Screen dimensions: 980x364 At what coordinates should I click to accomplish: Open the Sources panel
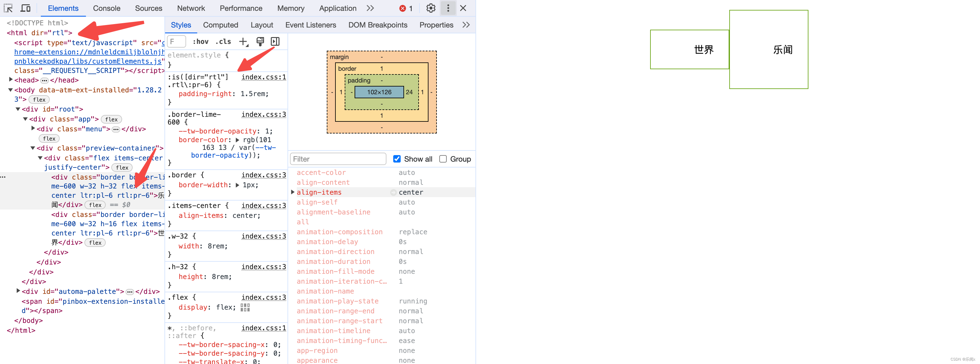click(148, 8)
